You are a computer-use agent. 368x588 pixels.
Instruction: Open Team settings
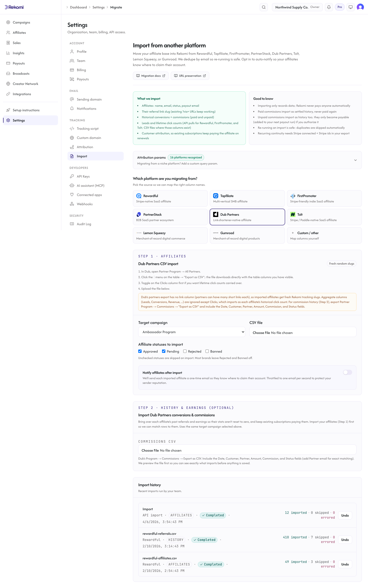95,61
